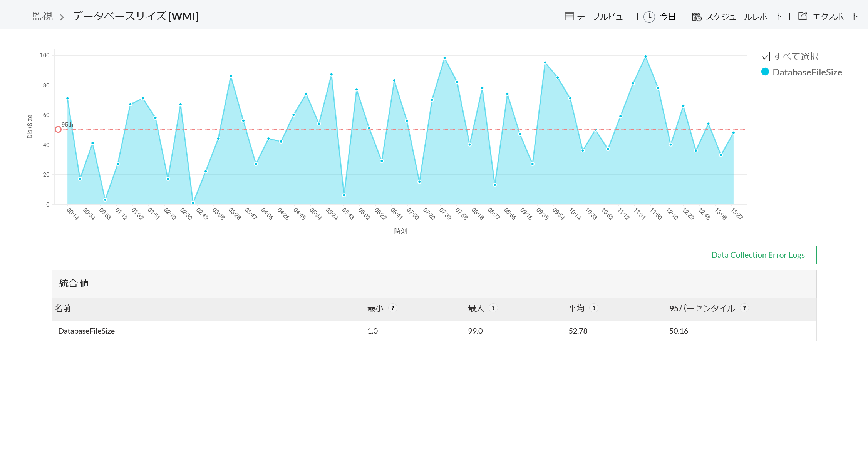Click the 95th percentile marker circle
Image resolution: width=868 pixels, height=456 pixels.
coord(58,129)
